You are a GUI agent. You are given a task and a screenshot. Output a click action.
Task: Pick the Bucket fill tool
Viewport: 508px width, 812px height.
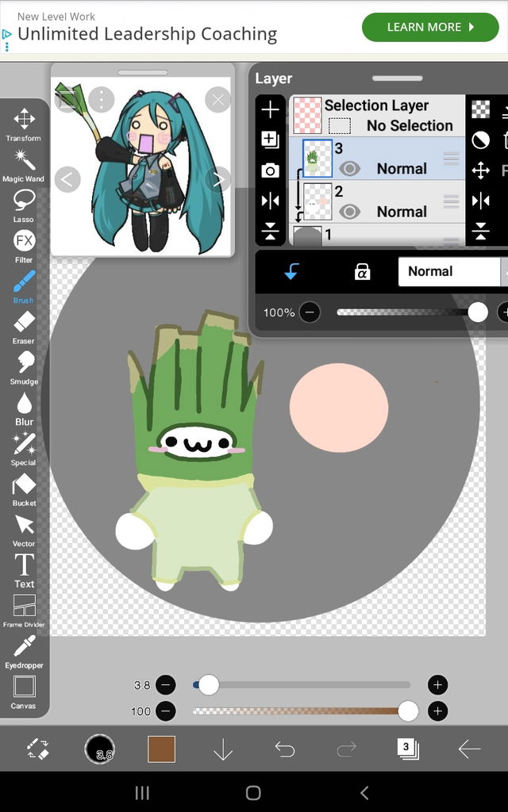point(24,488)
